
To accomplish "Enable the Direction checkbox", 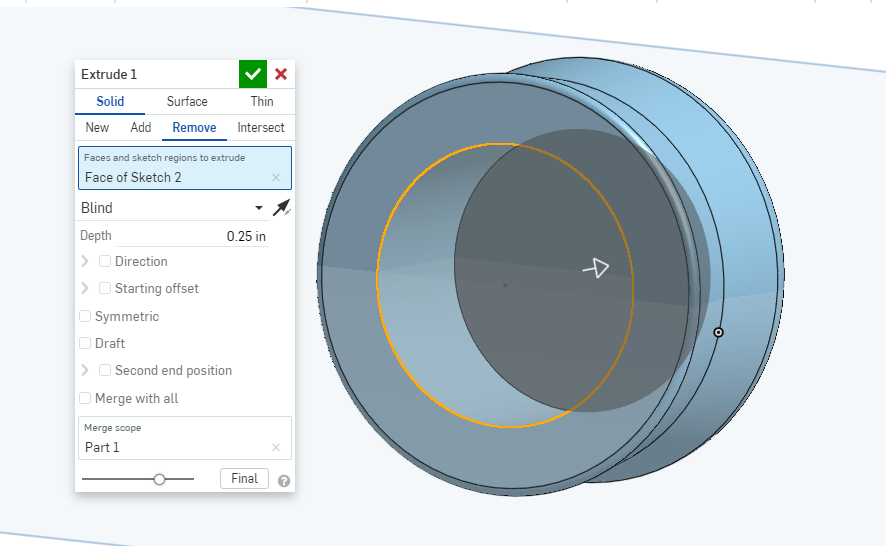I will point(105,261).
